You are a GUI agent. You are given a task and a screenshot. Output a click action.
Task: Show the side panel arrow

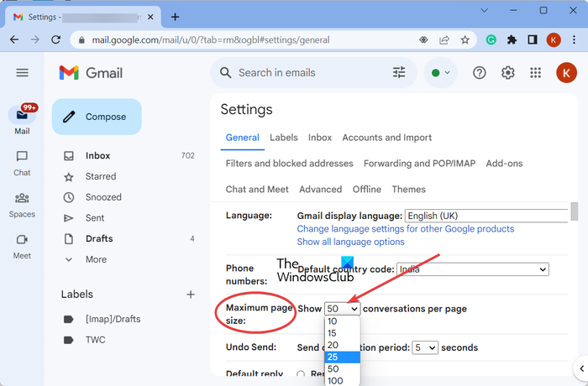click(x=581, y=368)
